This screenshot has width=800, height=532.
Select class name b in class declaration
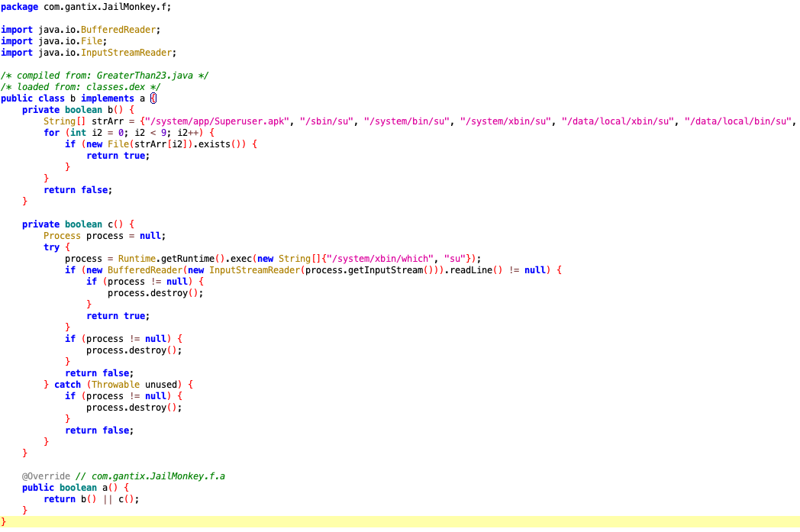click(73, 98)
